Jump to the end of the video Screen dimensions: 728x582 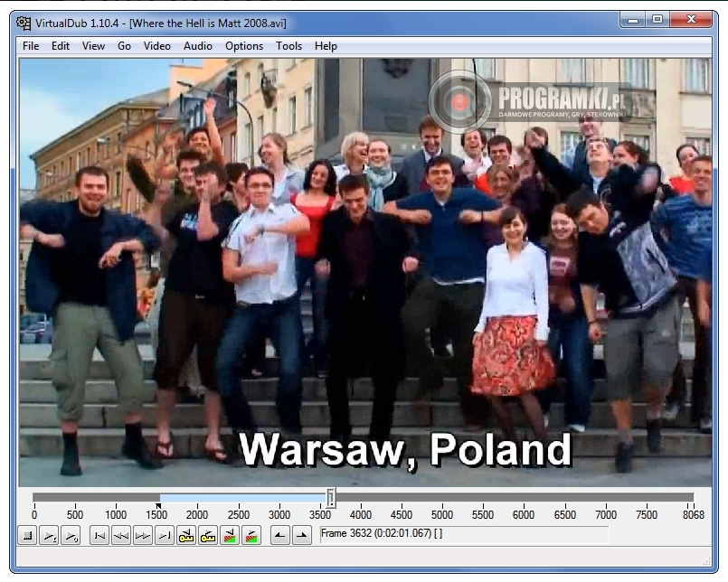164,536
